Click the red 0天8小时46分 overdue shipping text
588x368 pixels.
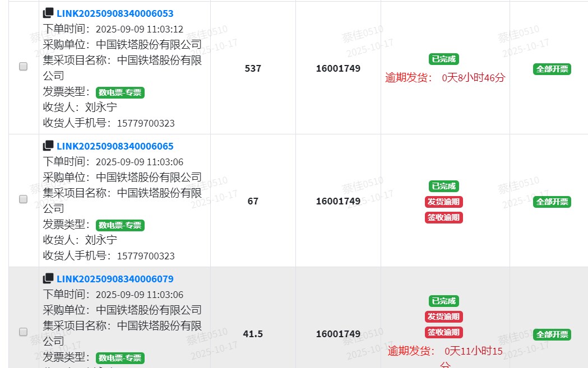[473, 78]
